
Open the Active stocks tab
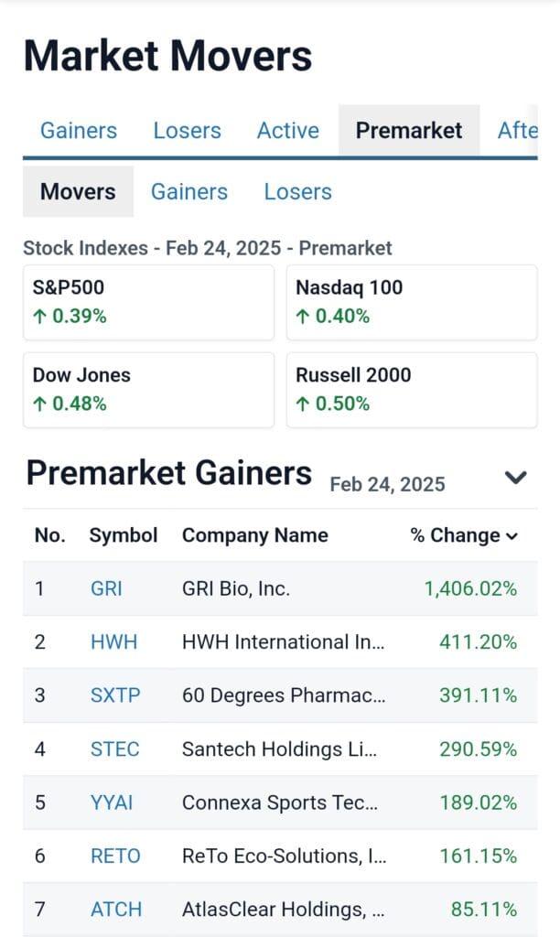pos(287,131)
